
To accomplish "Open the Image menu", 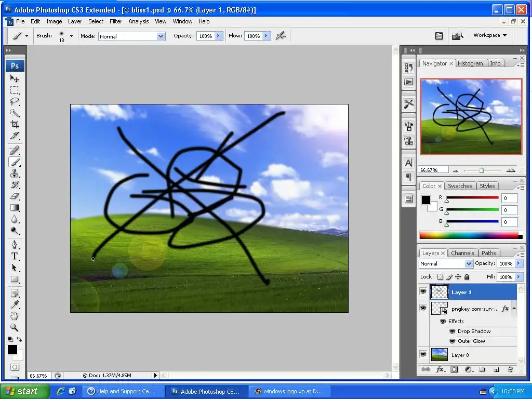I will pyautogui.click(x=54, y=21).
